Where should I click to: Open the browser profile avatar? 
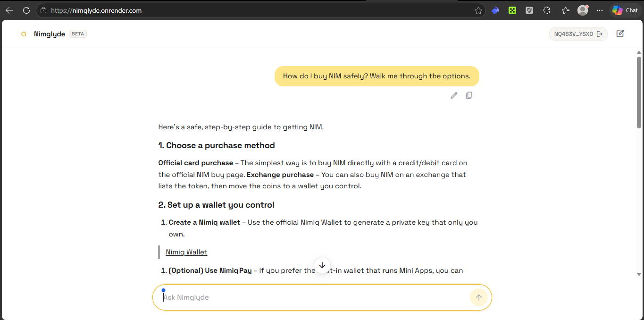coord(583,10)
